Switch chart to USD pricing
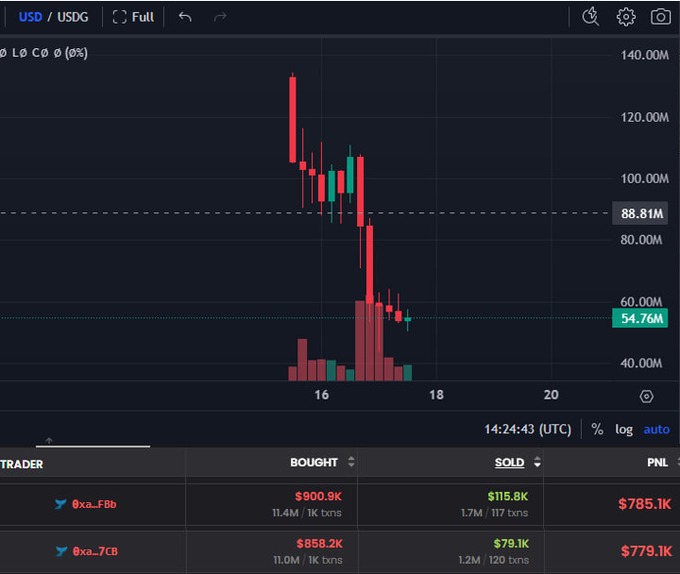The width and height of the screenshot is (680, 574). pyautogui.click(x=30, y=17)
